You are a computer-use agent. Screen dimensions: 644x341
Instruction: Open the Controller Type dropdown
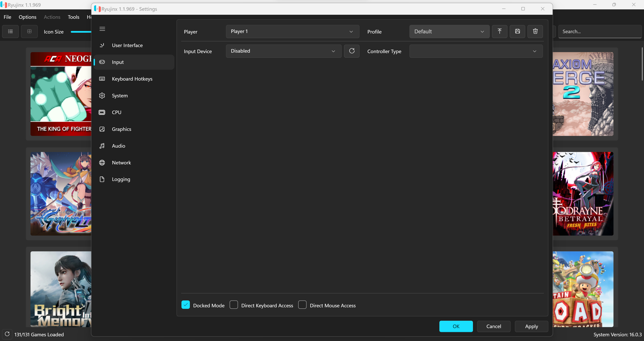[476, 51]
